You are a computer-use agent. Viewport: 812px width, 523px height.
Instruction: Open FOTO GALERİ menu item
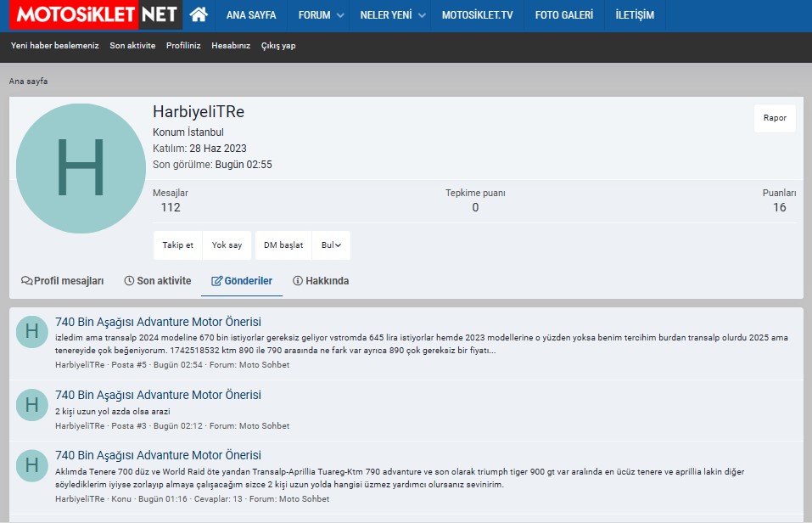coord(564,15)
